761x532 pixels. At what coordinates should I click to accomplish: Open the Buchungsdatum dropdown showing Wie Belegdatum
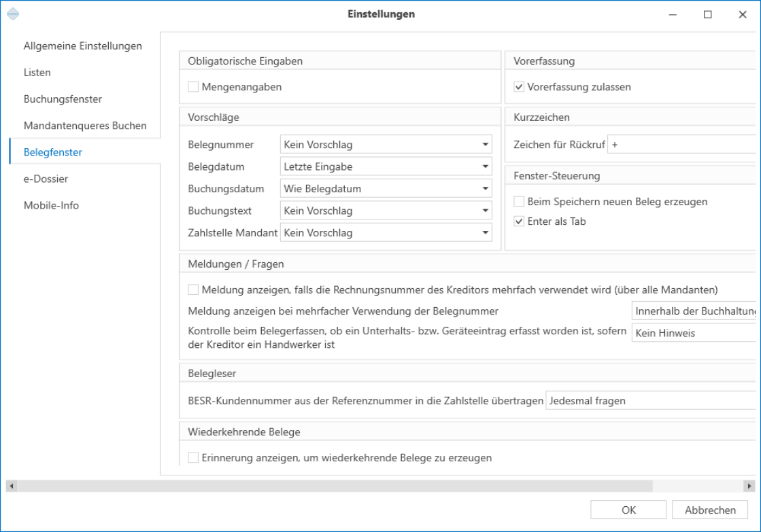(x=386, y=189)
